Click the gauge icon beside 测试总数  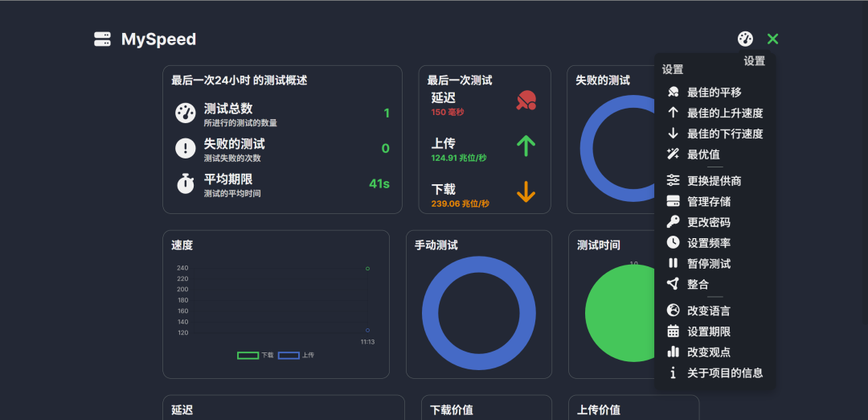pyautogui.click(x=186, y=113)
